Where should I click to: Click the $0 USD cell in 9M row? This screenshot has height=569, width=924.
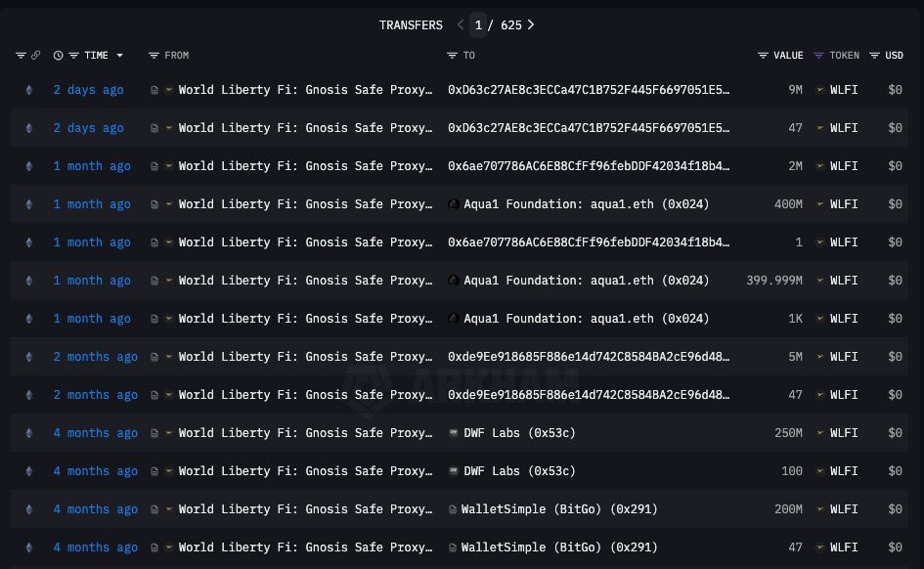click(895, 90)
